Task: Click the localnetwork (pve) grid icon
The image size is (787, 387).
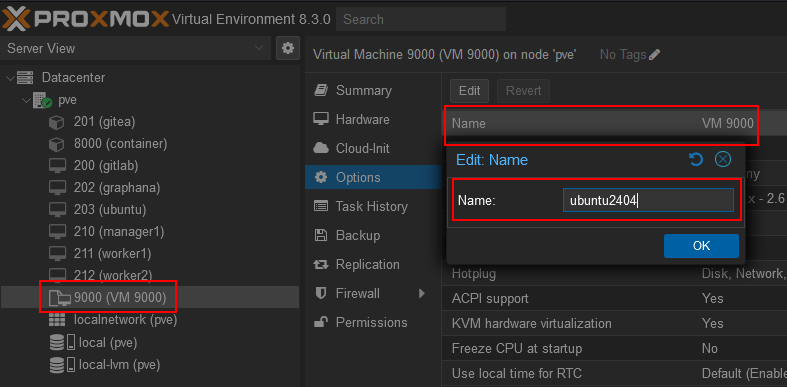Action: click(x=57, y=319)
